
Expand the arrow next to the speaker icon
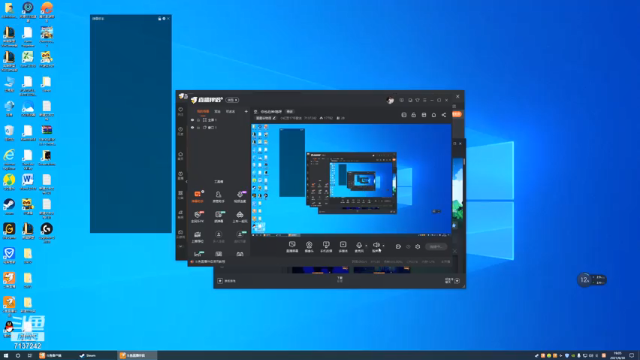coord(383,246)
